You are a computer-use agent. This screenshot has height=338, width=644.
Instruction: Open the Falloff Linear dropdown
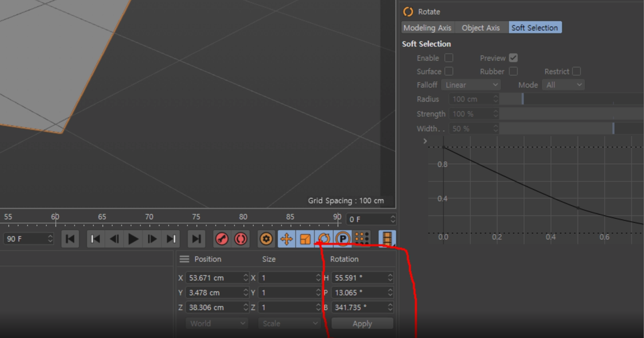click(471, 85)
